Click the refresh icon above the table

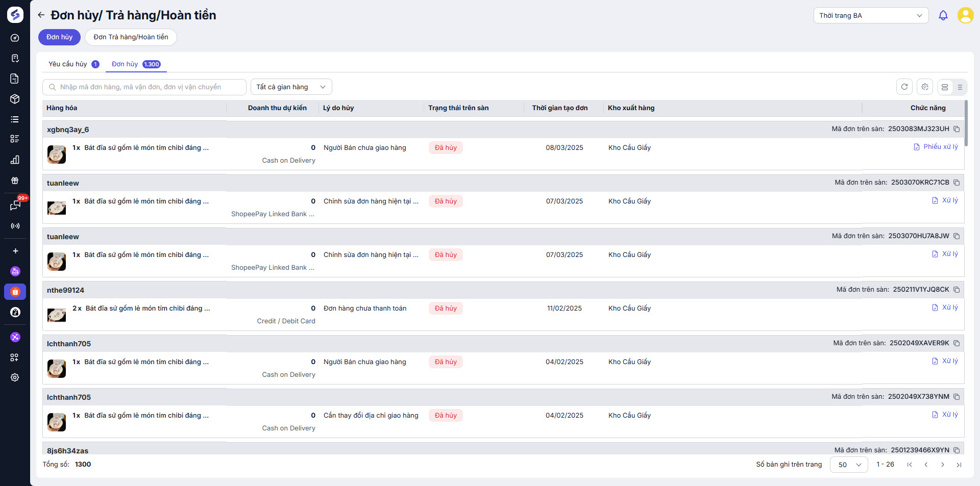pos(904,87)
